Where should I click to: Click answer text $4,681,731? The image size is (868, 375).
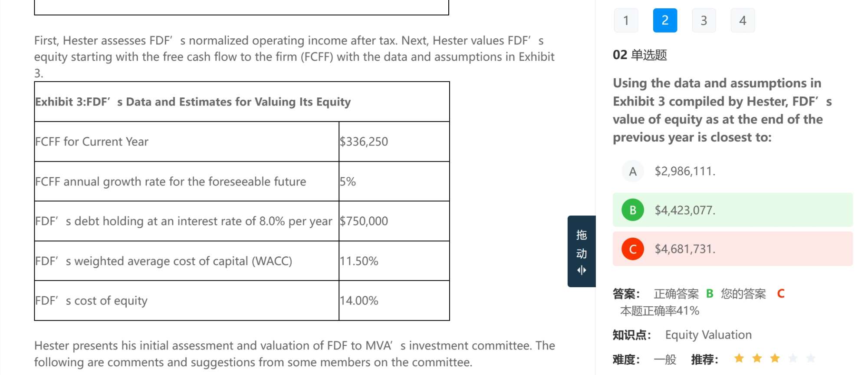(x=685, y=249)
